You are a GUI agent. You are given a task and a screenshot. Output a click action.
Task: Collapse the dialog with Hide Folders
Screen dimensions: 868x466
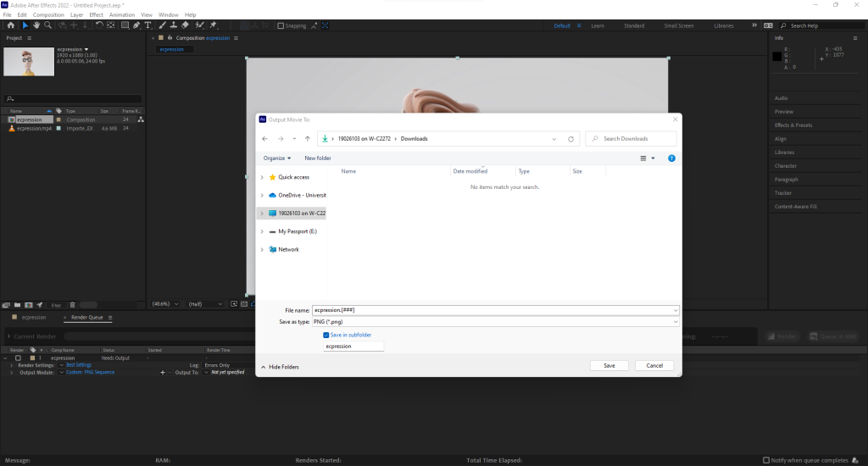click(x=280, y=367)
